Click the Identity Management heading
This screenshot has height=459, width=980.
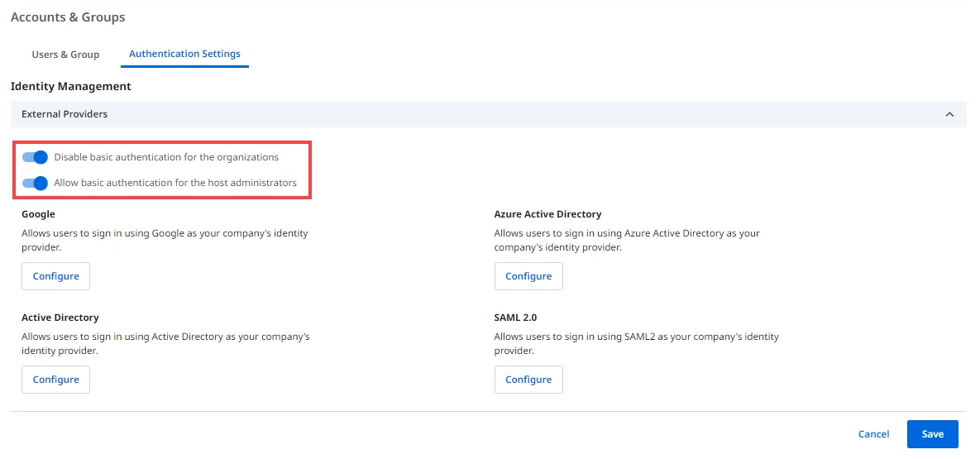coord(71,86)
